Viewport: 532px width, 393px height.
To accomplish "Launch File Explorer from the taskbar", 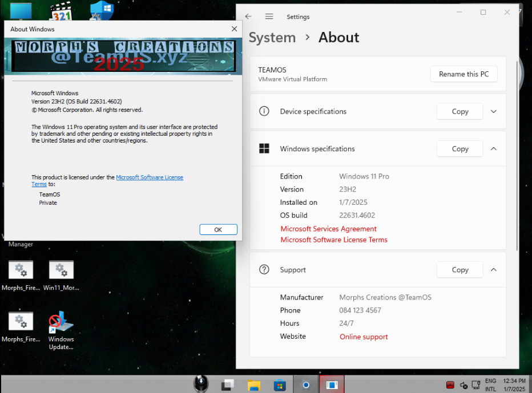I will coord(254,385).
